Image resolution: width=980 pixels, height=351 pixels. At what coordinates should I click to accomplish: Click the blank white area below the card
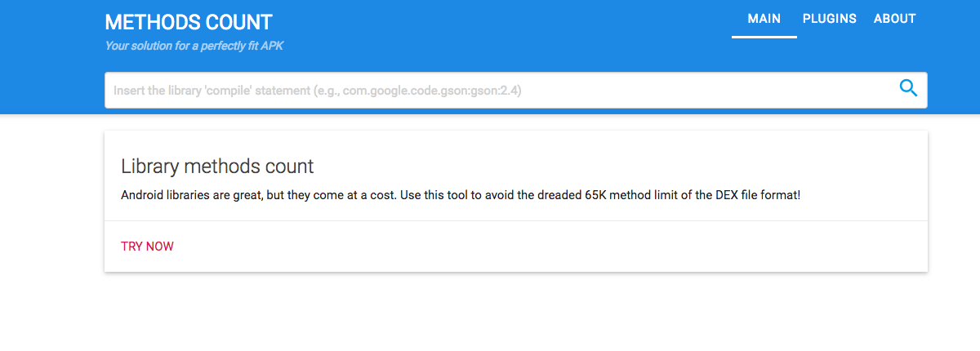coord(516,314)
